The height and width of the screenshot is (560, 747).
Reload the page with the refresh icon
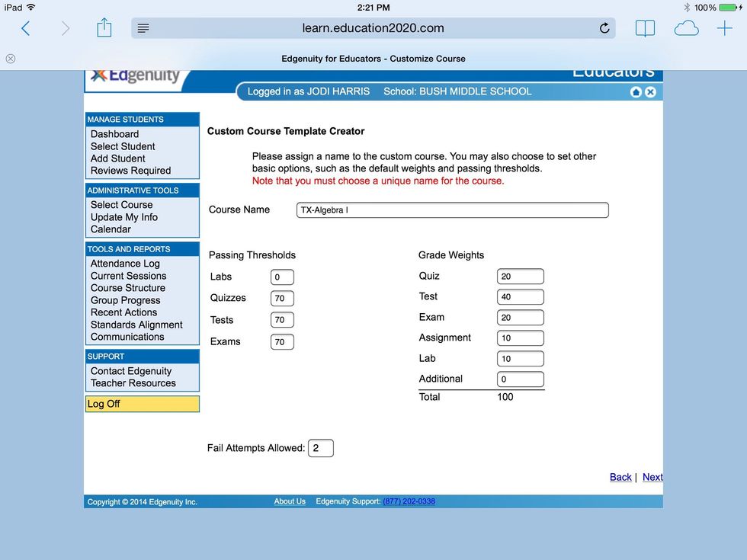(604, 29)
